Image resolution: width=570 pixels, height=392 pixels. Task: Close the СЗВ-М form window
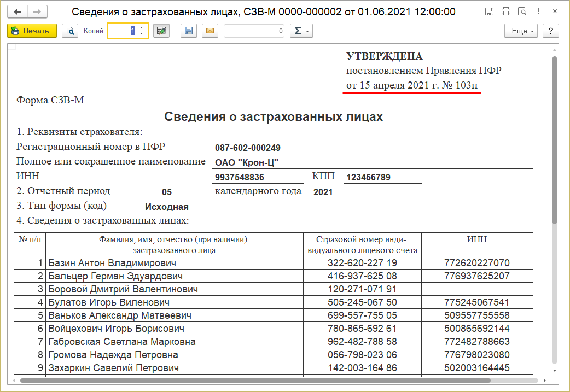point(555,11)
